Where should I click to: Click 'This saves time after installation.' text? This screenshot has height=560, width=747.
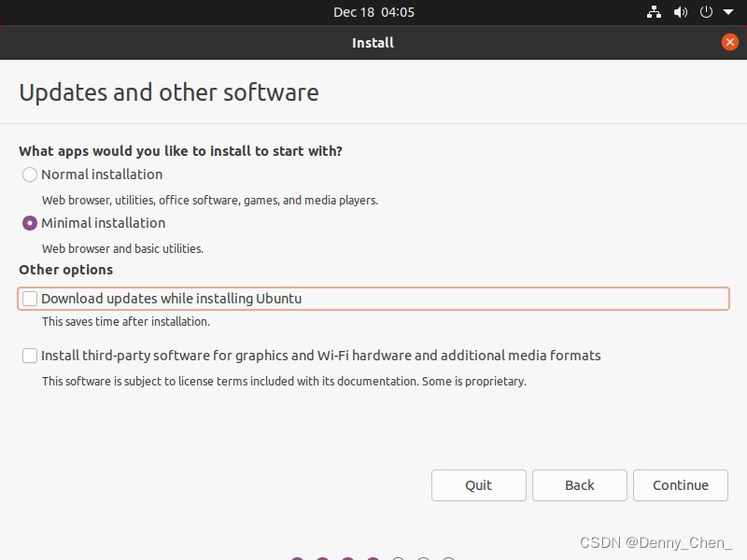126,321
